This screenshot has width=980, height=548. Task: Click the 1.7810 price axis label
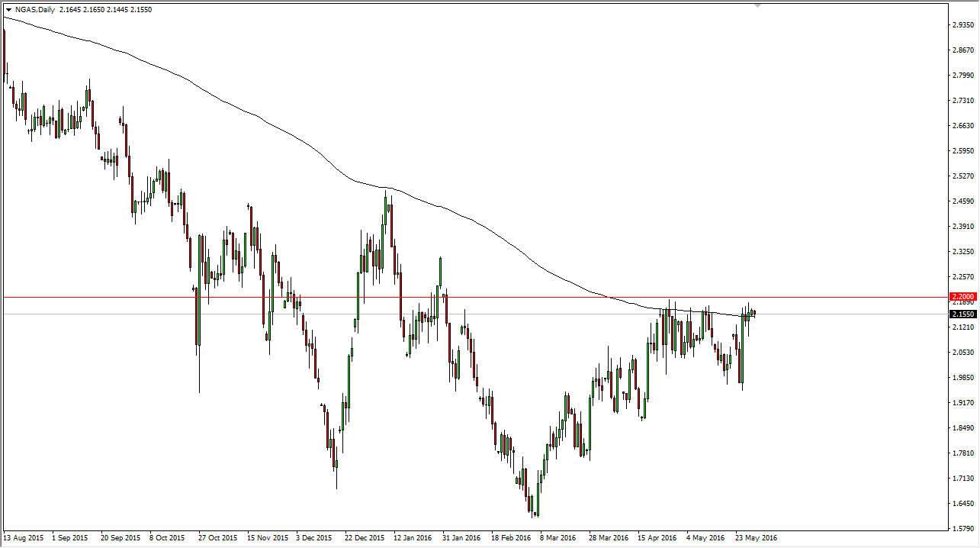pos(962,453)
